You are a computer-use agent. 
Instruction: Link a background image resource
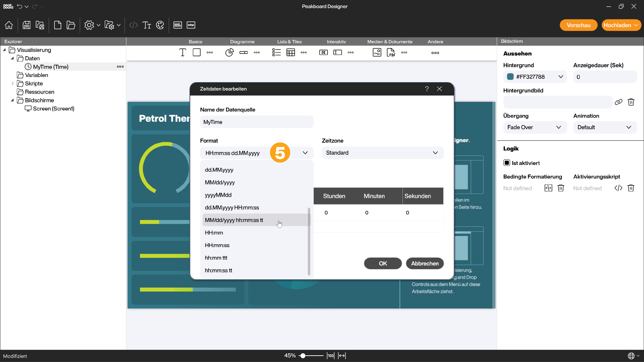point(619,102)
